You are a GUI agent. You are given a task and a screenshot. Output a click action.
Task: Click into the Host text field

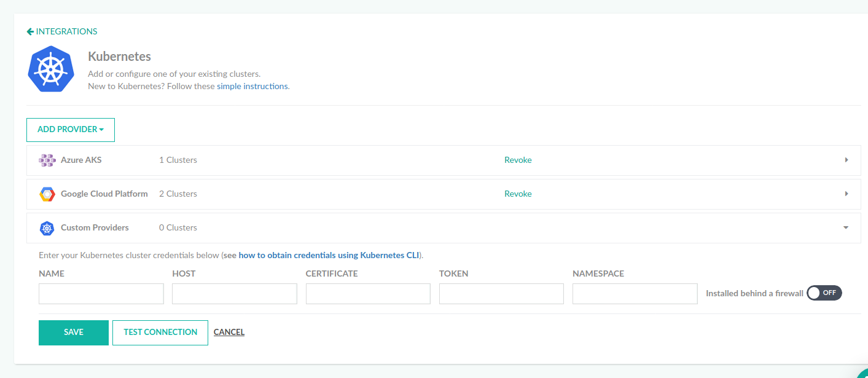click(x=235, y=294)
